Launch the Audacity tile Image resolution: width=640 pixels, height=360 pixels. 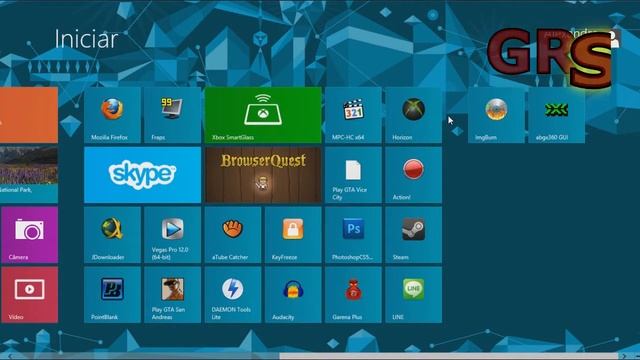tap(293, 295)
